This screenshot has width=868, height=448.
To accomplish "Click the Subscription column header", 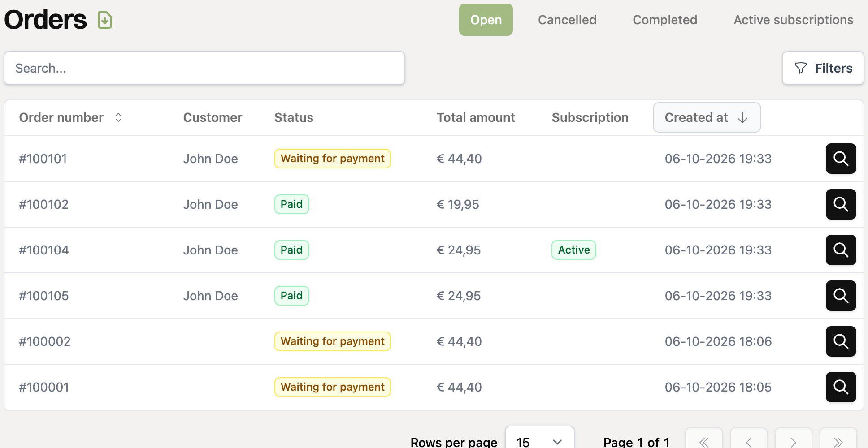I will tap(590, 117).
